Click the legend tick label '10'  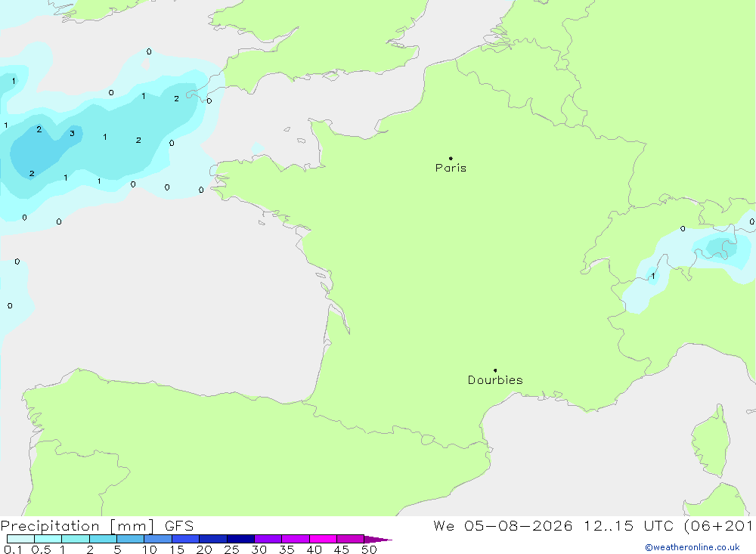click(x=150, y=549)
